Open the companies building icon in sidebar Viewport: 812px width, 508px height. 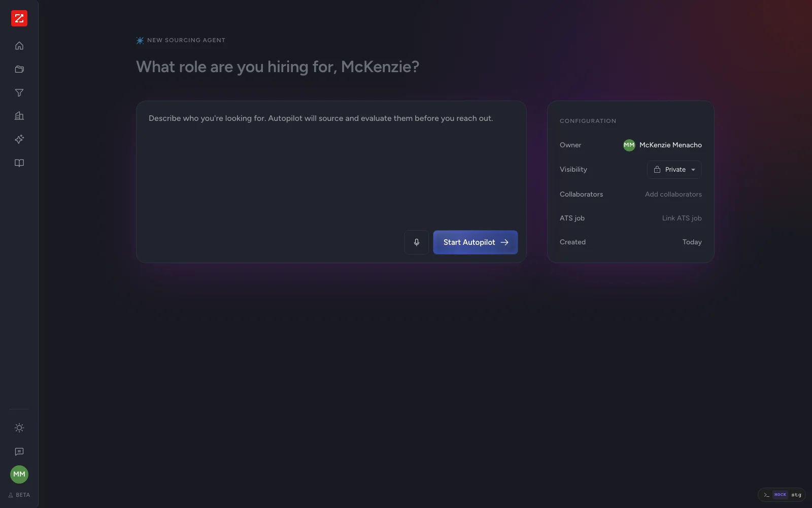tap(19, 116)
